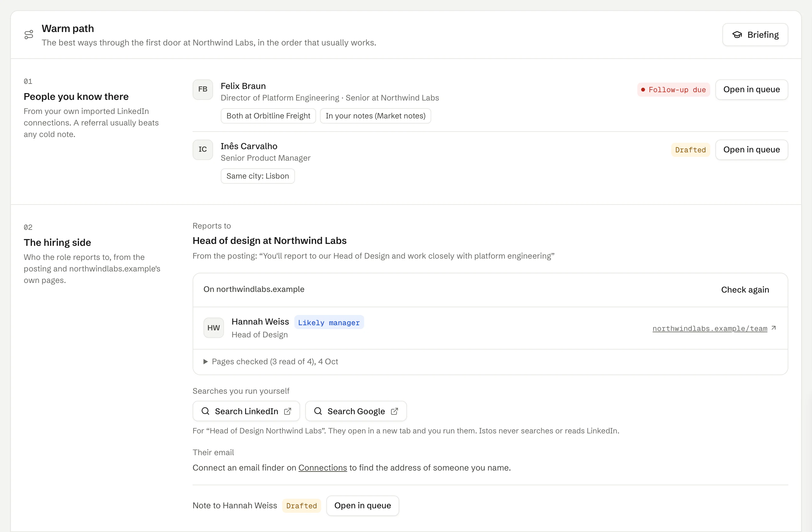
Task: Click the Pages checked (3 read of 4), 4 Oct text
Action: (x=275, y=361)
